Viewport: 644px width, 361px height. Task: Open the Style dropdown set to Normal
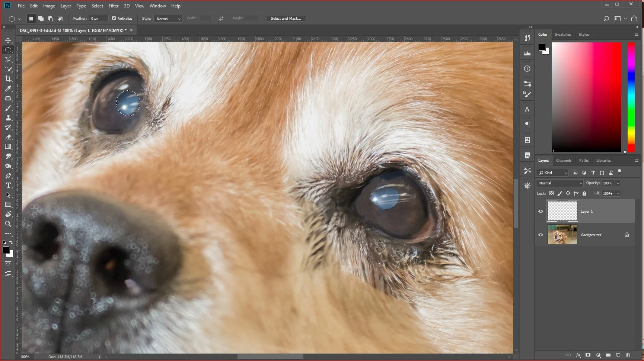pos(168,19)
